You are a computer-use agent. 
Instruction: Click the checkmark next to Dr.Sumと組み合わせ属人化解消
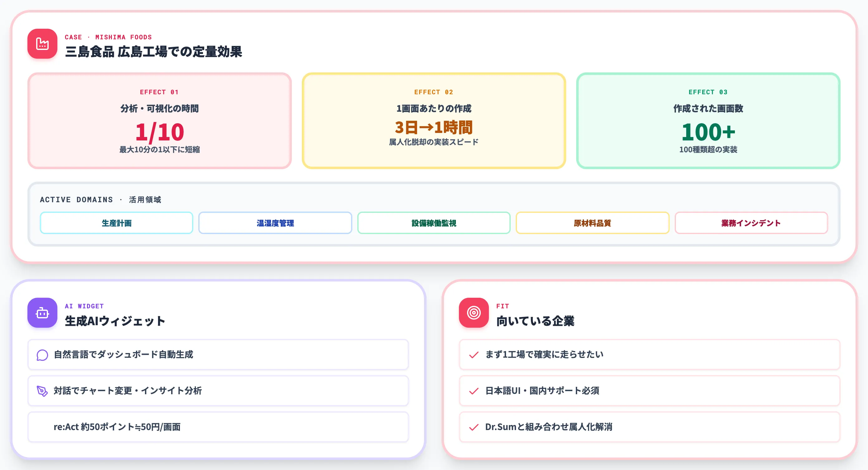coord(474,427)
